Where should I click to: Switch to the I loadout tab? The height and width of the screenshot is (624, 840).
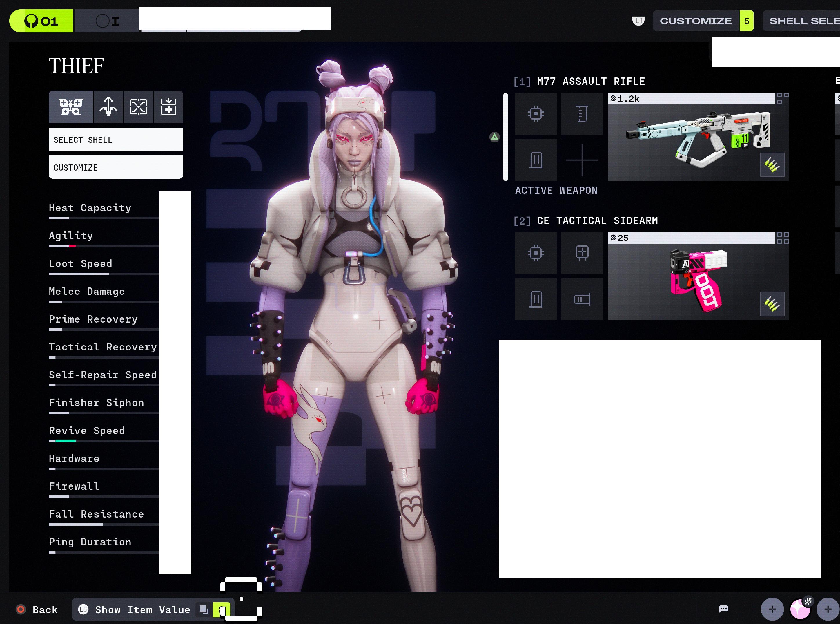pyautogui.click(x=107, y=21)
